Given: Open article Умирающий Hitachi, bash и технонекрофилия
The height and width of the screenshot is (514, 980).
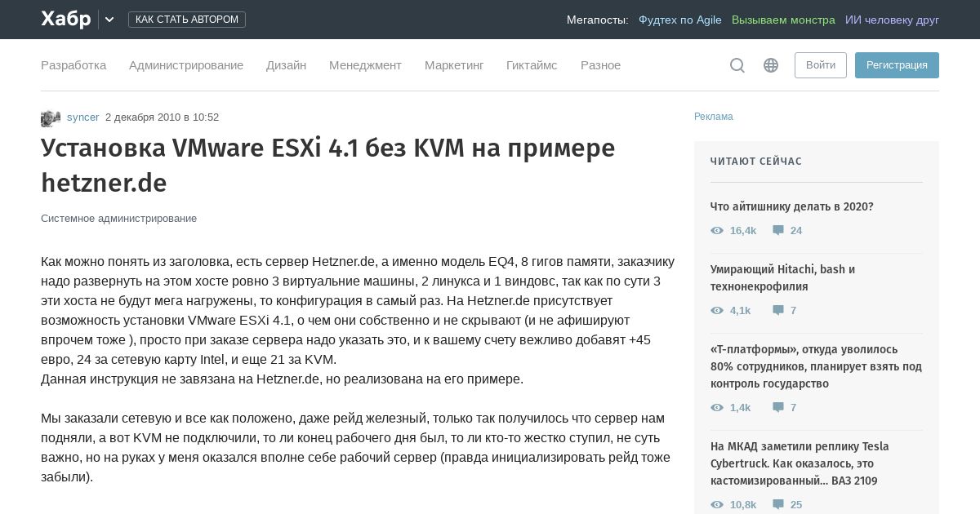Looking at the screenshot, I should coord(783,278).
